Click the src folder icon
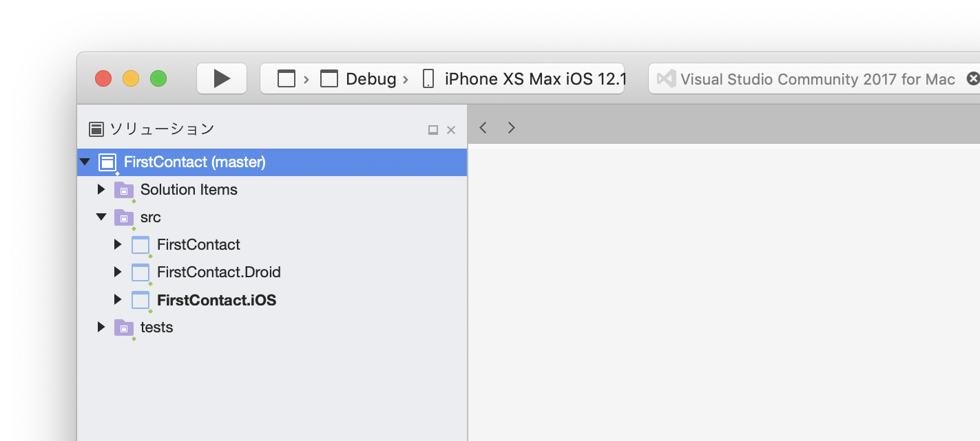Screen dimensions: 980x441 tap(124, 217)
